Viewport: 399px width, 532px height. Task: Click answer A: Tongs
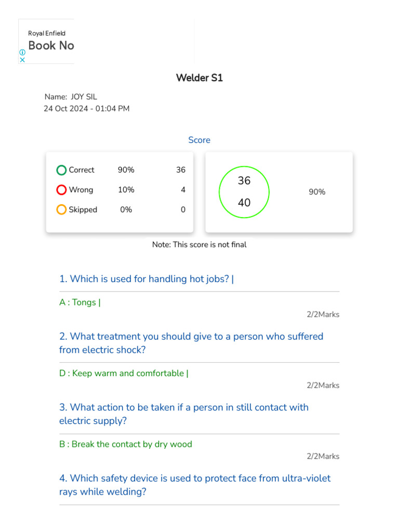click(79, 302)
